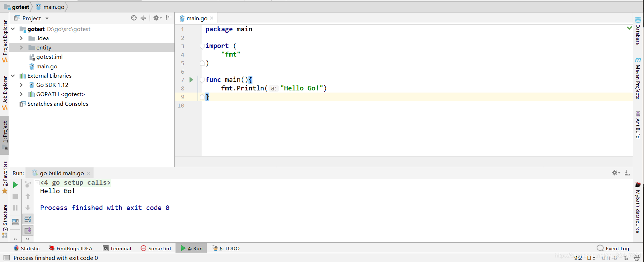Click the up stack trace arrow

[28, 197]
